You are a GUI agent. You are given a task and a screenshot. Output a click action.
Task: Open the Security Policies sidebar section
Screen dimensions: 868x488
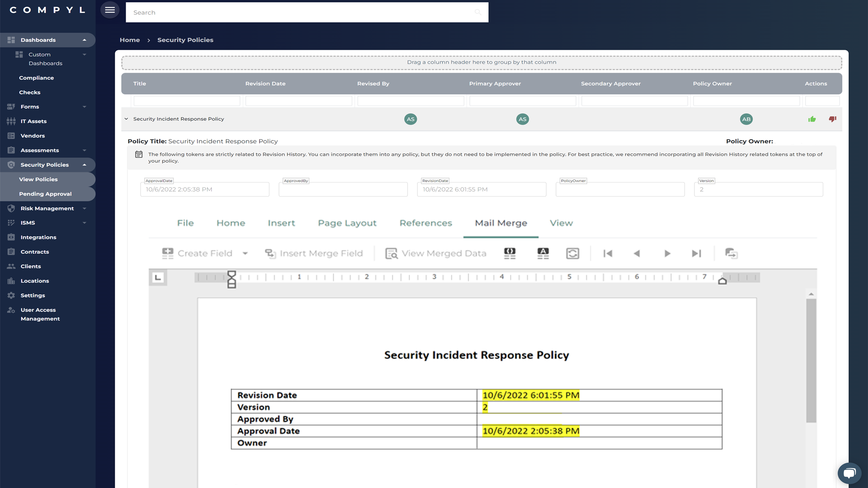(45, 164)
